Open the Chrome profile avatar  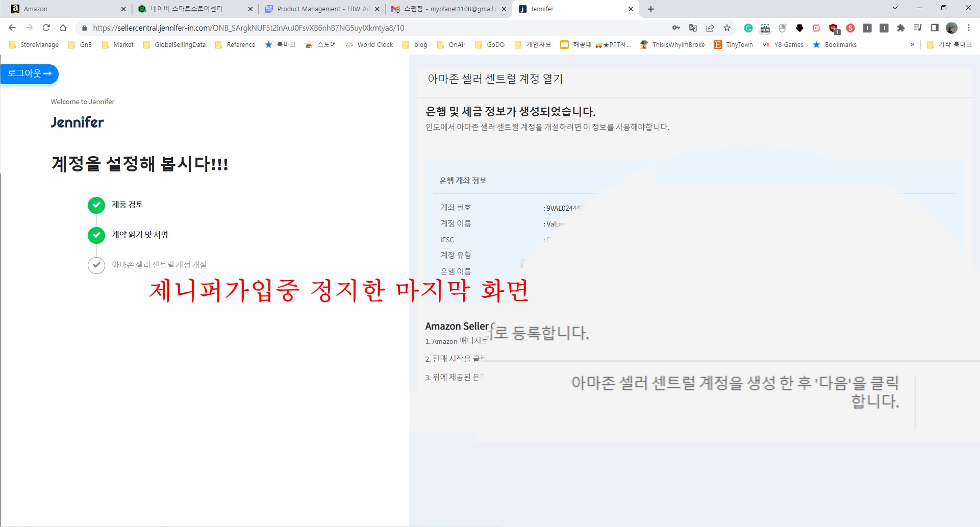point(952,28)
